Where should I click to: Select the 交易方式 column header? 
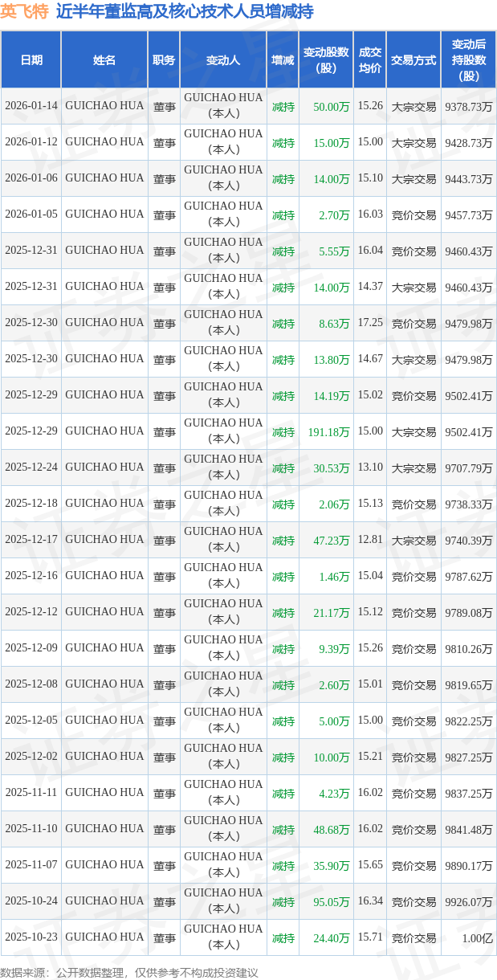click(x=413, y=60)
